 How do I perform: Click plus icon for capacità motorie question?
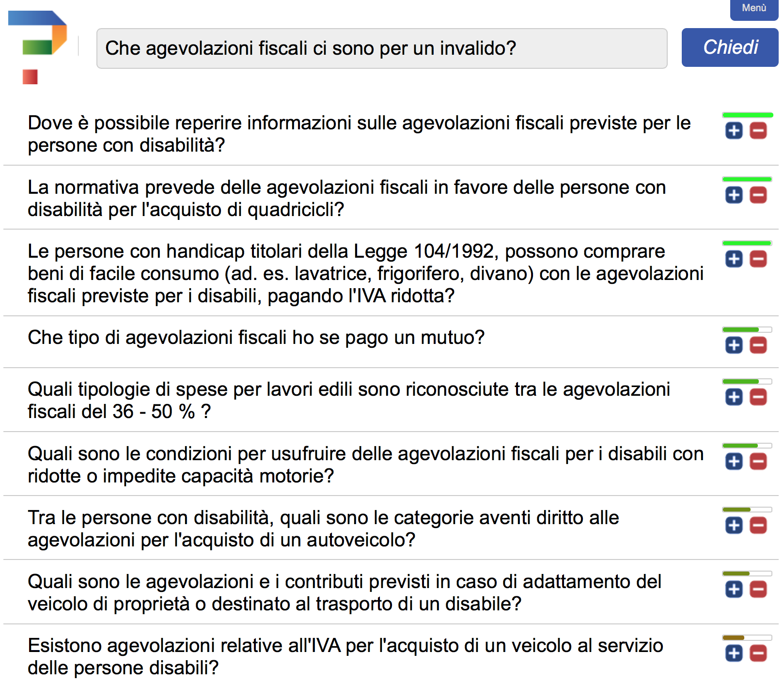pos(734,461)
